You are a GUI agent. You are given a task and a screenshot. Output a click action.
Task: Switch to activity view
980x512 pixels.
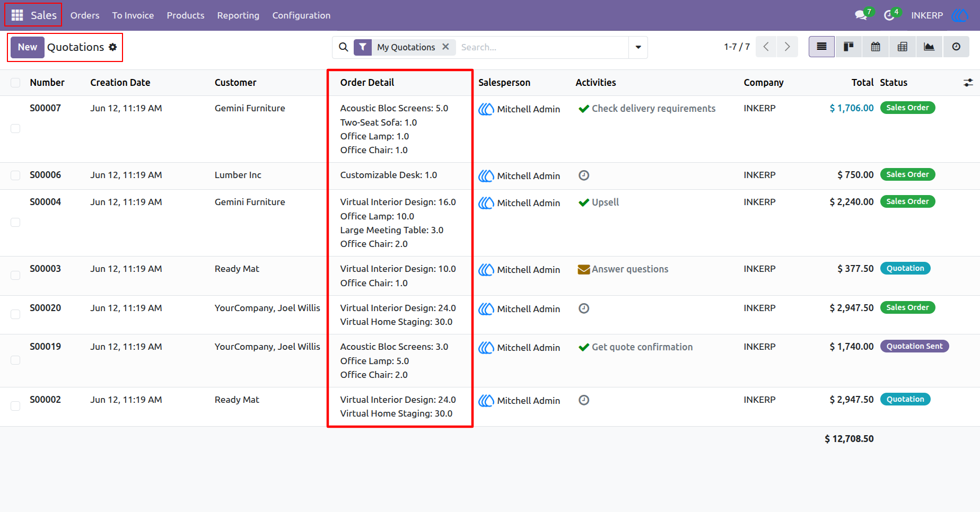(956, 47)
